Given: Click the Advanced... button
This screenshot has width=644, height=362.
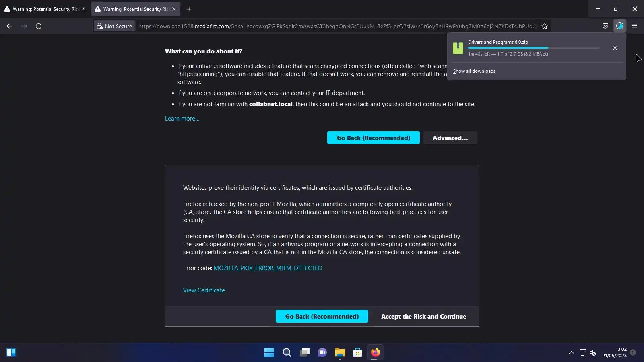Looking at the screenshot, I should pyautogui.click(x=450, y=138).
